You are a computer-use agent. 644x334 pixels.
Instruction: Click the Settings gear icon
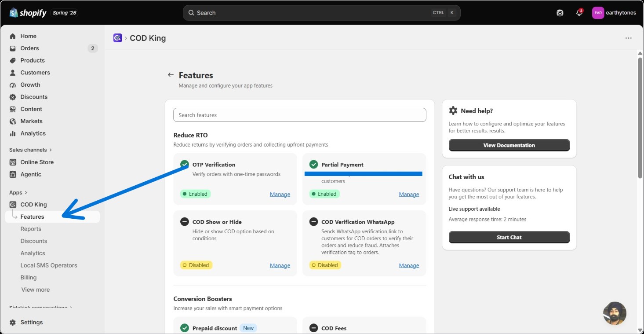coord(13,323)
